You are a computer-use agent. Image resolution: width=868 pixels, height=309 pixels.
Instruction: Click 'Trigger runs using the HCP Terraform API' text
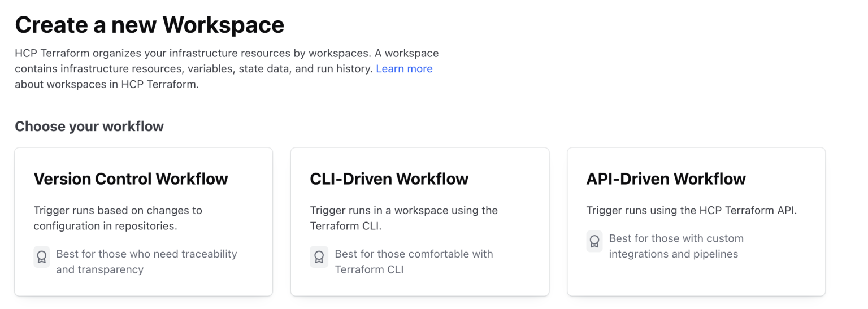click(692, 210)
